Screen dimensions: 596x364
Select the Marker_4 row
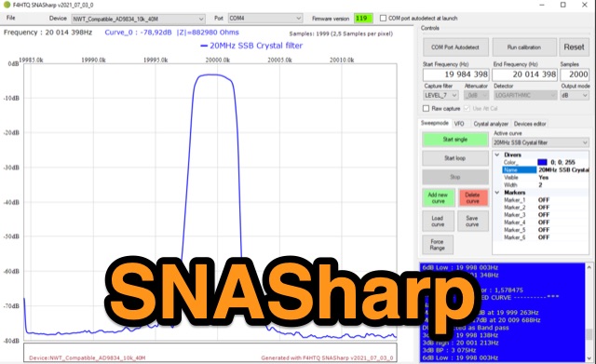coord(545,222)
